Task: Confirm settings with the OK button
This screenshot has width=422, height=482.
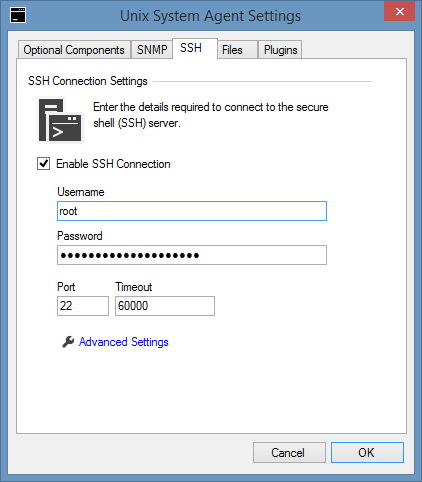Action: pyautogui.click(x=367, y=453)
